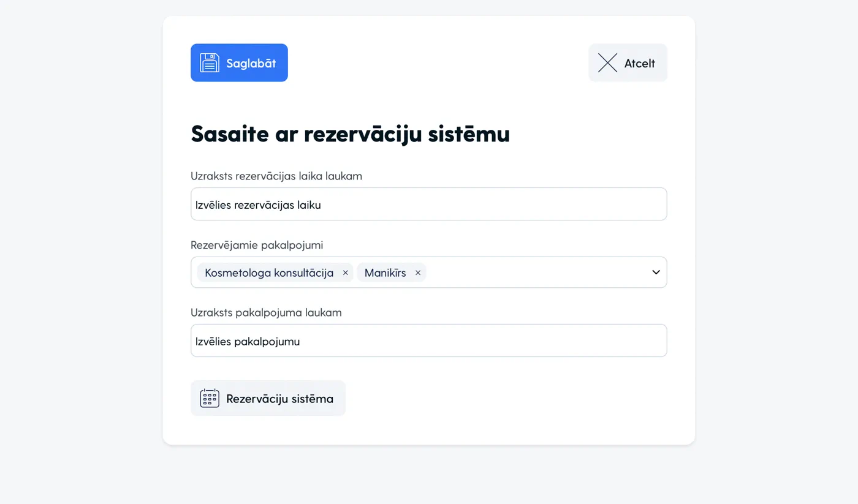This screenshot has width=858, height=504.
Task: Select the Kosmetologa konsultācija chip text
Action: tap(269, 273)
